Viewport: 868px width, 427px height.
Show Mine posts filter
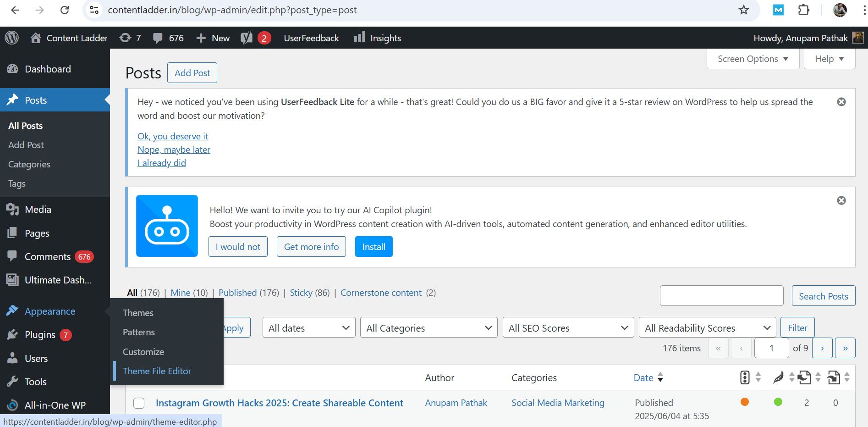point(181,293)
